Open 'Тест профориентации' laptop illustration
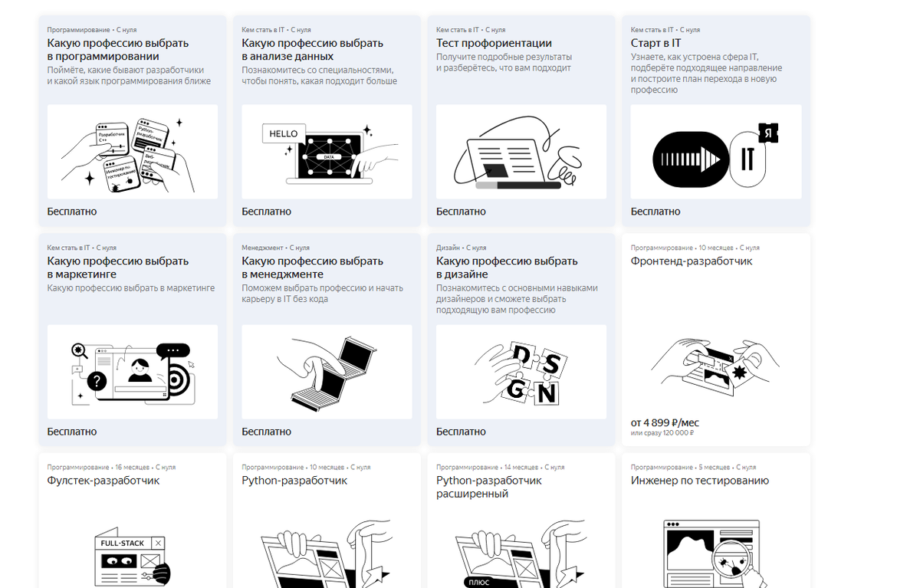Screen dimensions: 920x588 (521, 152)
